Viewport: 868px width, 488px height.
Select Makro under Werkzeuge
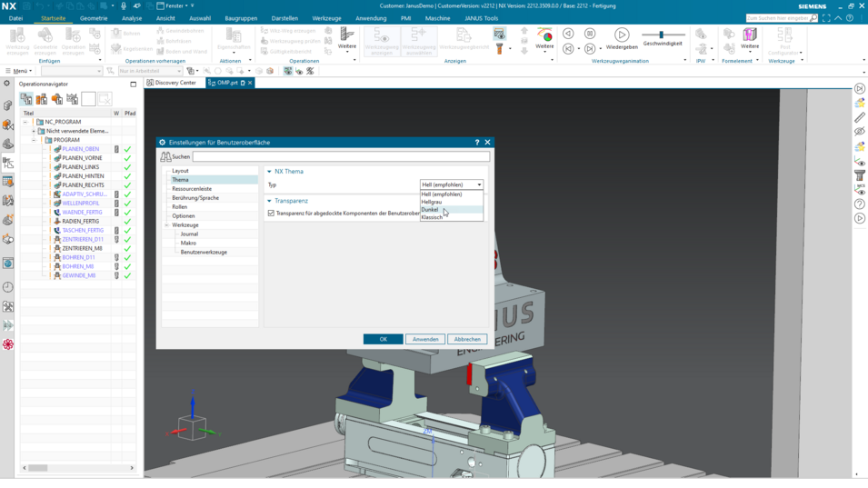pyautogui.click(x=188, y=243)
